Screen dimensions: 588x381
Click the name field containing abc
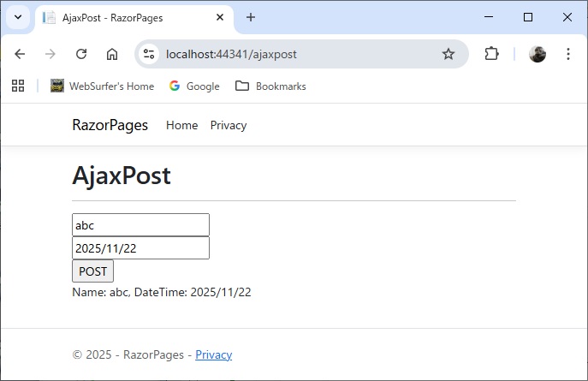[140, 225]
